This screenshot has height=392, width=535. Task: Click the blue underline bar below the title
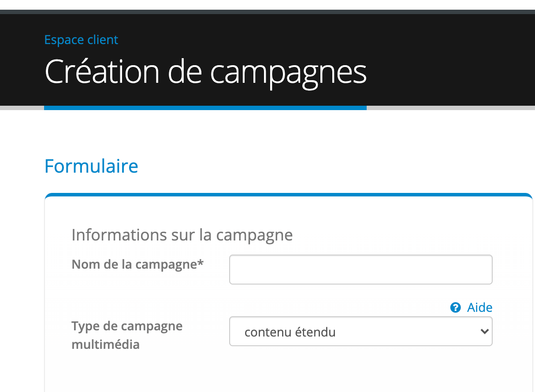coord(205,108)
